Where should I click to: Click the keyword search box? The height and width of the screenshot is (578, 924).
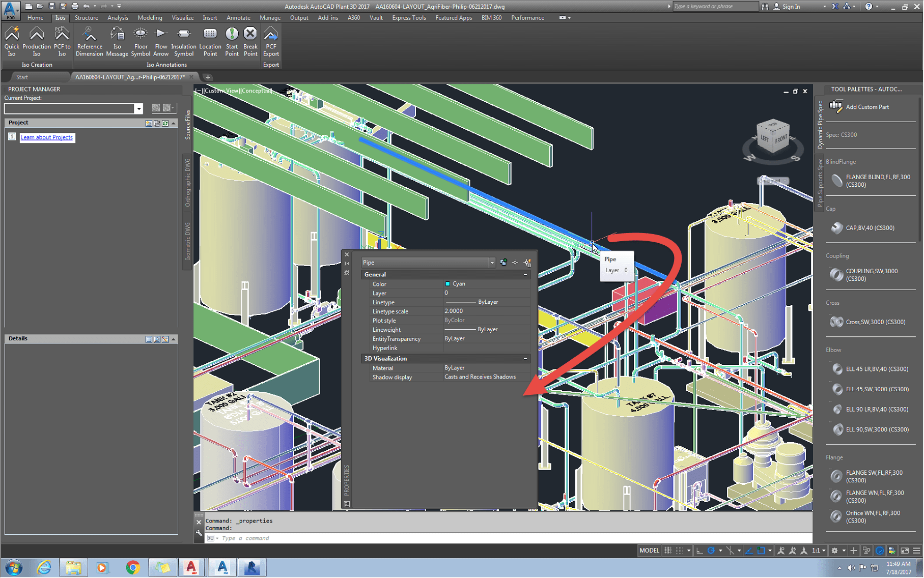pos(715,7)
